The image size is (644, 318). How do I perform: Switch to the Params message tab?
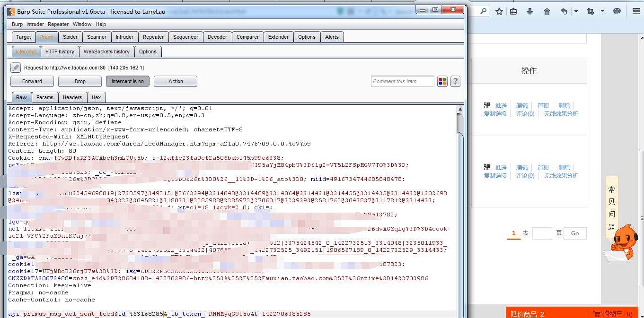click(x=45, y=97)
